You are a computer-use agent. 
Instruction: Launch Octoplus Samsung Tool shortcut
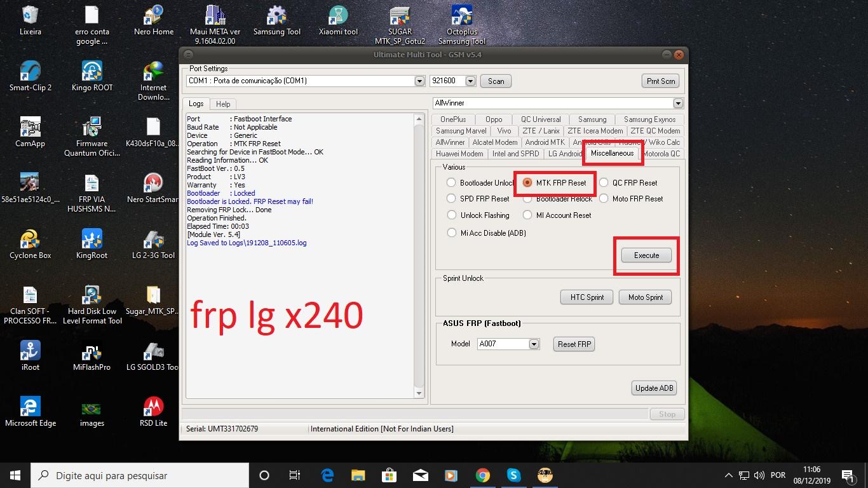coord(461,25)
